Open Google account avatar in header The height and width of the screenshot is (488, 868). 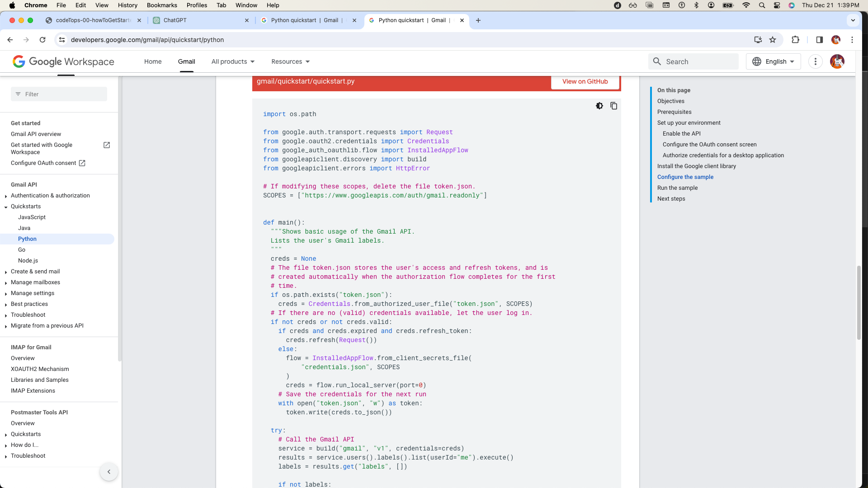coord(837,61)
